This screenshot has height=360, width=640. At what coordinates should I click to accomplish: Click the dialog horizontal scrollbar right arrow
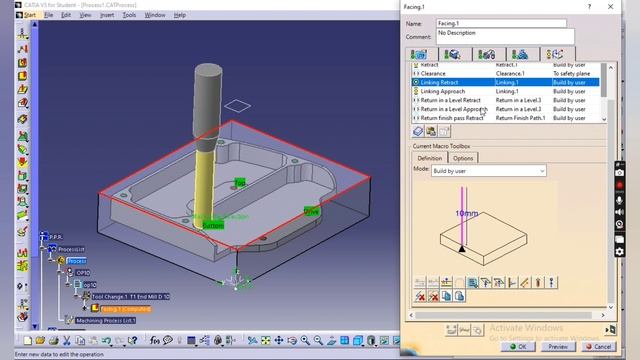[x=603, y=315]
